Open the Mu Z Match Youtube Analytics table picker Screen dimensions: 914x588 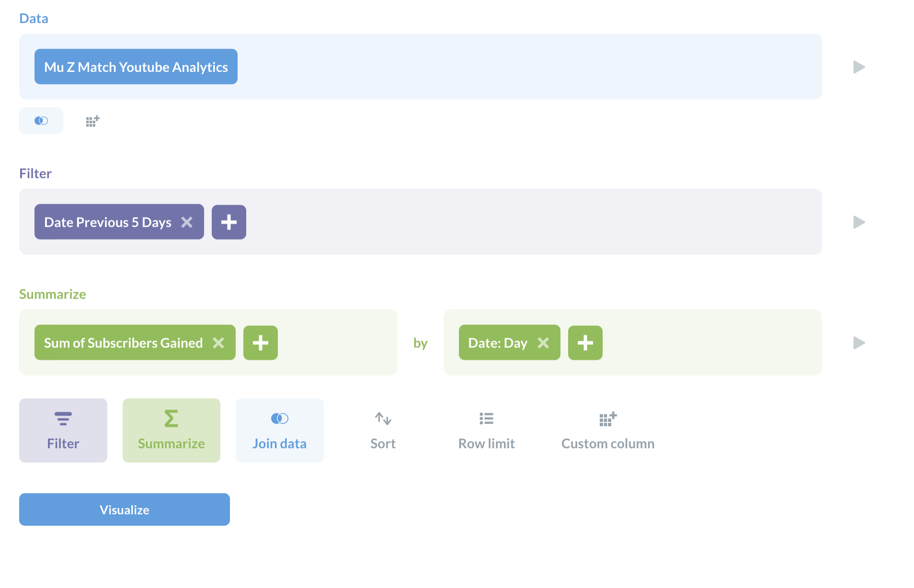point(136,67)
